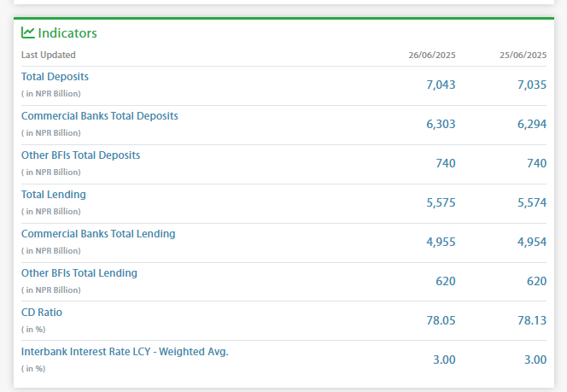This screenshot has width=567, height=392.
Task: Open Commercial Banks Total Lending link
Action: pos(98,234)
